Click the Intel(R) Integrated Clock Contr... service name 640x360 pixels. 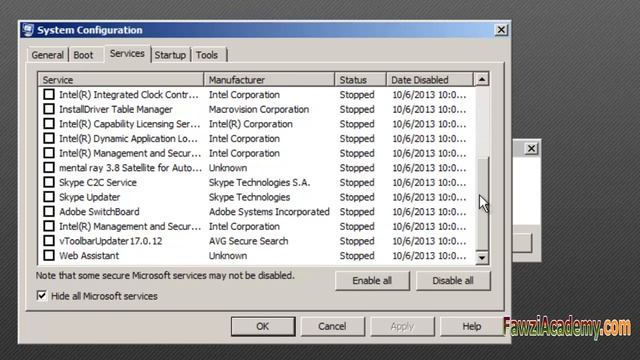pos(129,95)
